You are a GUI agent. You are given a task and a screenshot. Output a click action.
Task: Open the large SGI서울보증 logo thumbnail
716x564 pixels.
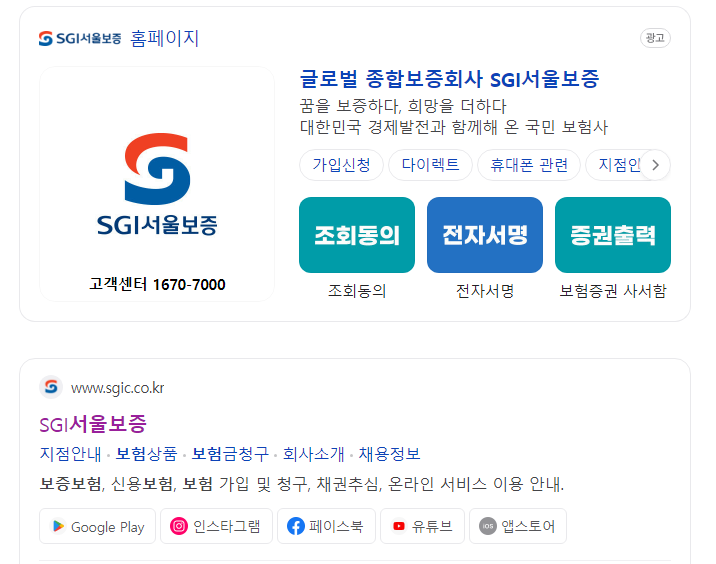[x=157, y=184]
